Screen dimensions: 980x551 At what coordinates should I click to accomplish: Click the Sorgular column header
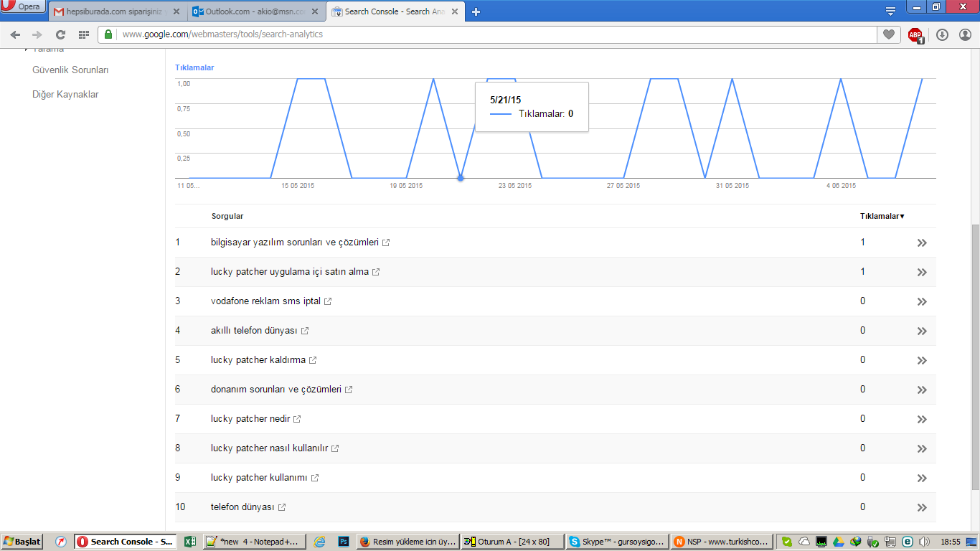point(227,216)
